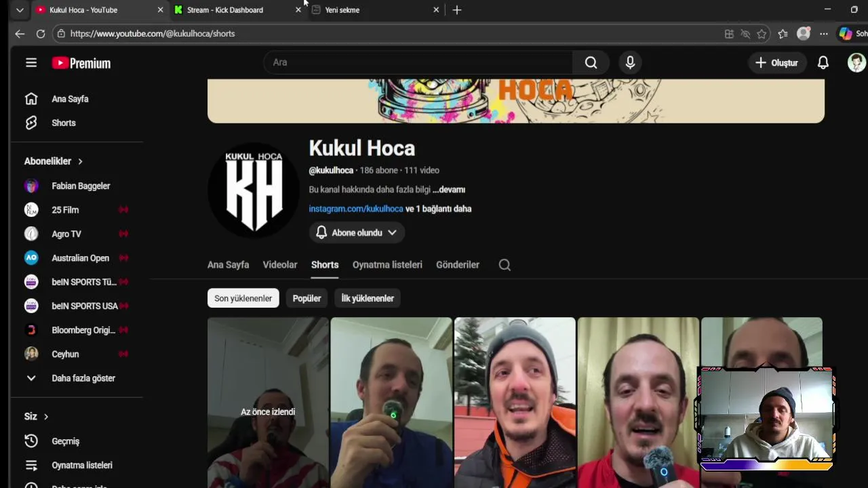Viewport: 868px width, 488px height.
Task: Open the browser three-dot menu
Action: coord(823,34)
